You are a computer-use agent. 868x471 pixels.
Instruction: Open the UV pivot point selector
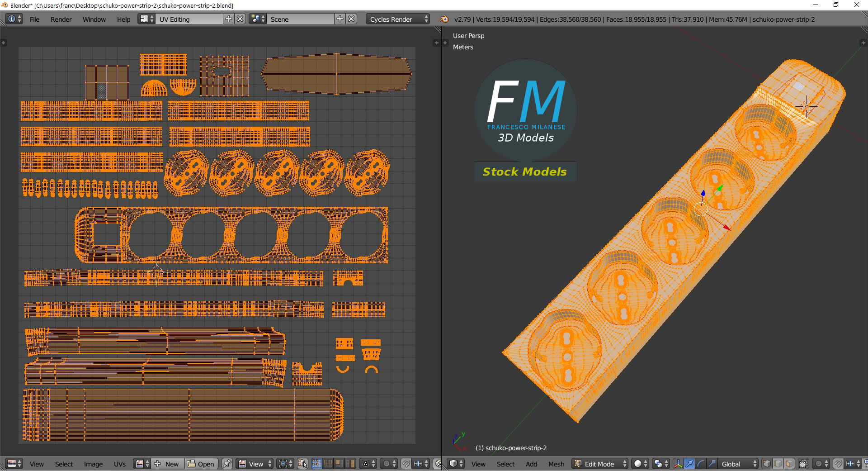pyautogui.click(x=285, y=464)
